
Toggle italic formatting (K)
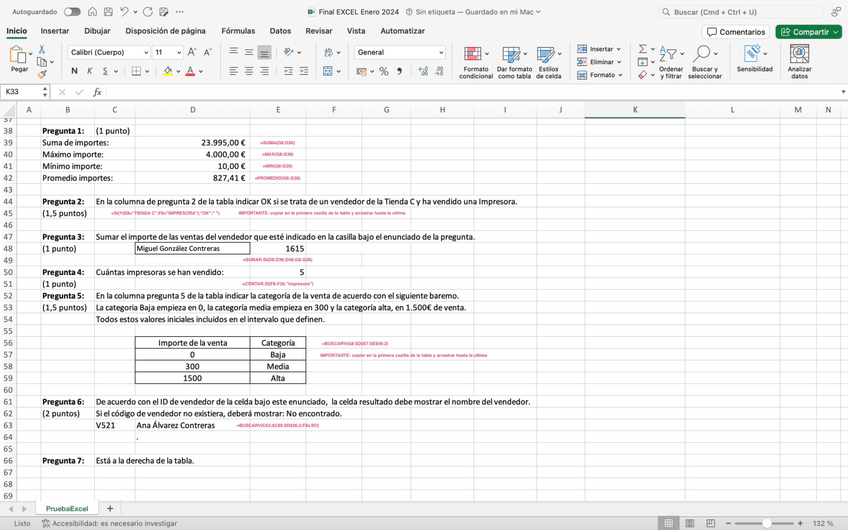(x=89, y=71)
